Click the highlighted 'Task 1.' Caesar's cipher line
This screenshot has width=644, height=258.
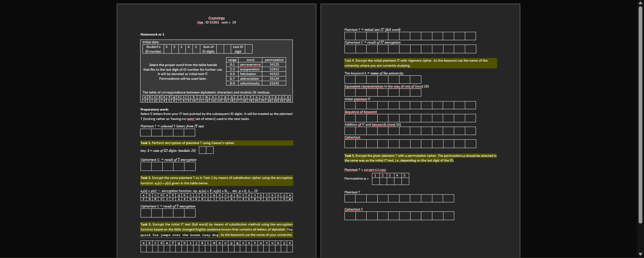click(216, 143)
